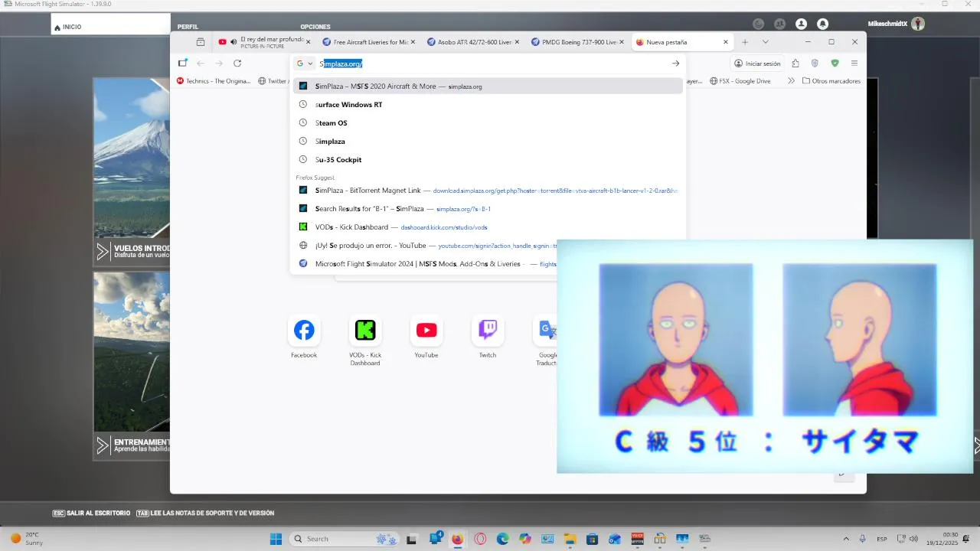Viewport: 980px width, 551px height.
Task: Open Firefox from the taskbar
Action: click(457, 539)
